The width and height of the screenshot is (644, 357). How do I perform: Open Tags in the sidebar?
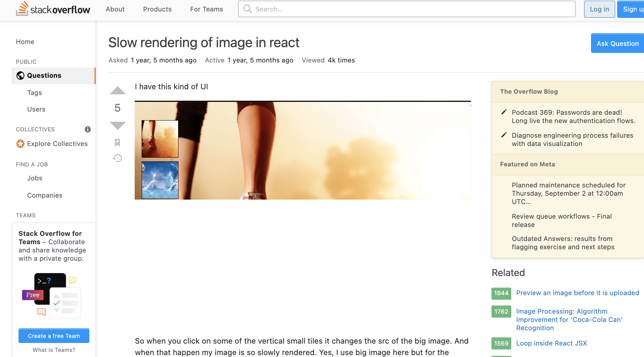point(34,93)
